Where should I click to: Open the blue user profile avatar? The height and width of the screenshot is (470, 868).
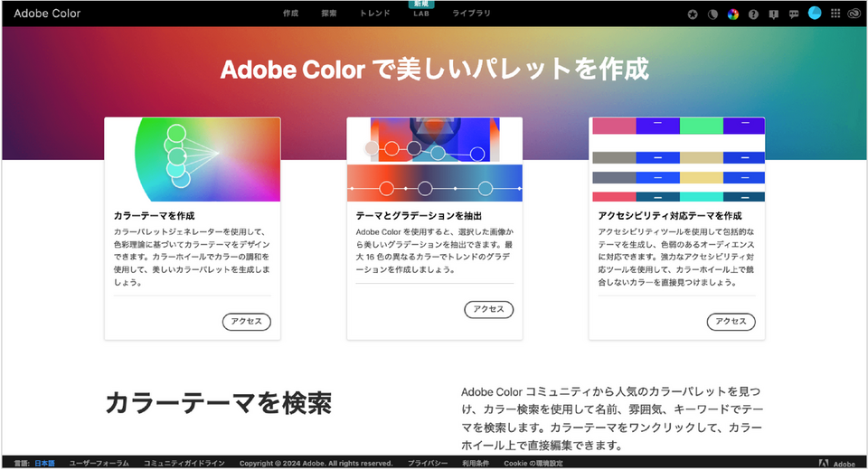click(x=815, y=13)
